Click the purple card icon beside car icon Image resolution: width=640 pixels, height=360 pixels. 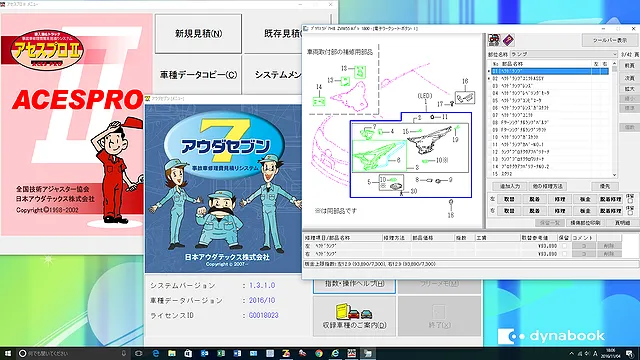(x=508, y=40)
